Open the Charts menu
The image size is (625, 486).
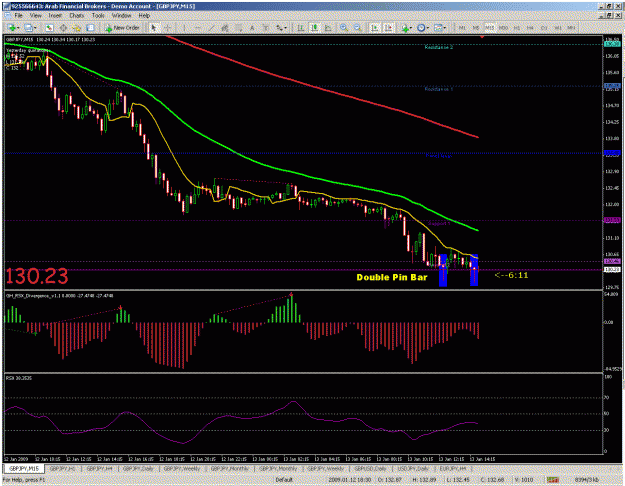pos(77,16)
